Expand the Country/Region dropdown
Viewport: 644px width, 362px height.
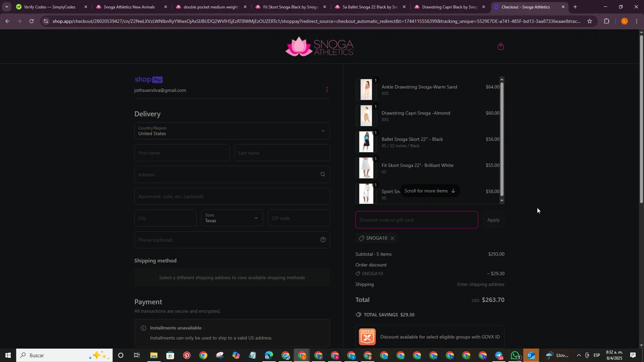pos(232,131)
